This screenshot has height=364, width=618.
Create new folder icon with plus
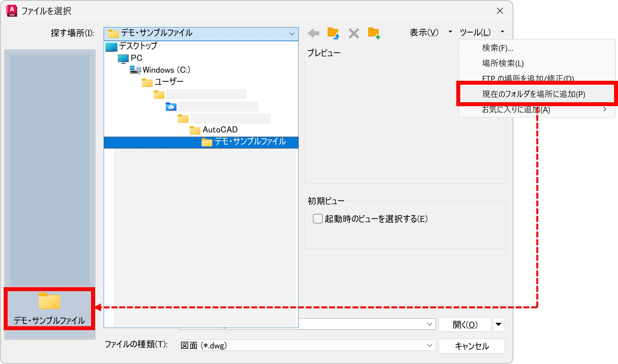click(x=374, y=33)
